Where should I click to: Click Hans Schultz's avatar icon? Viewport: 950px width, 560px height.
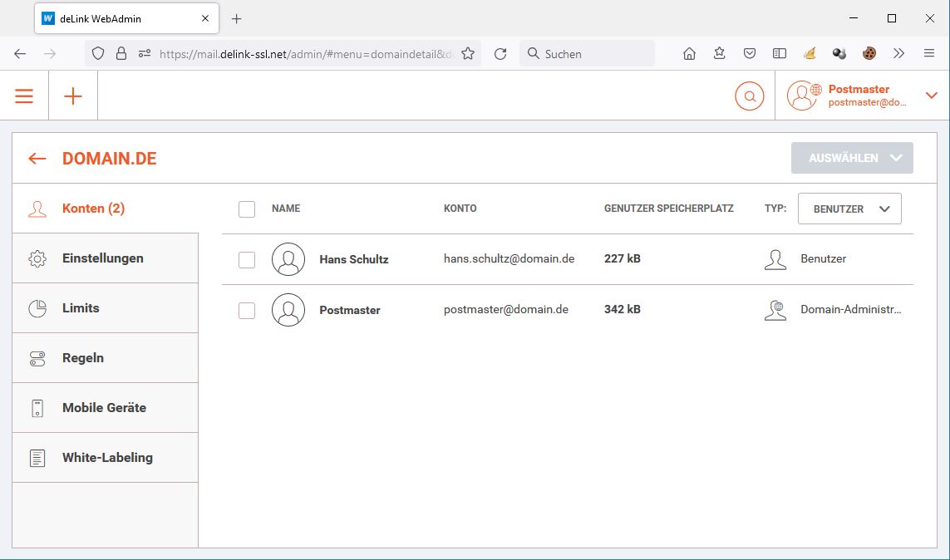click(x=288, y=259)
